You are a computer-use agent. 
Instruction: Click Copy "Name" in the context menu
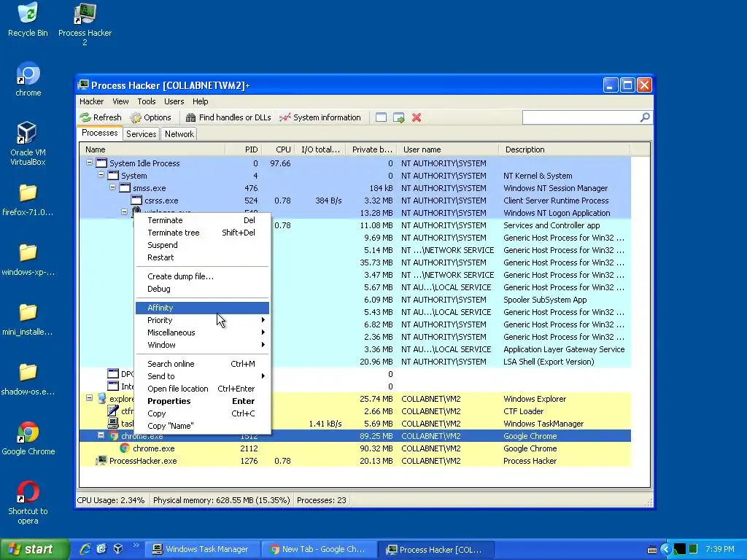(x=202, y=426)
